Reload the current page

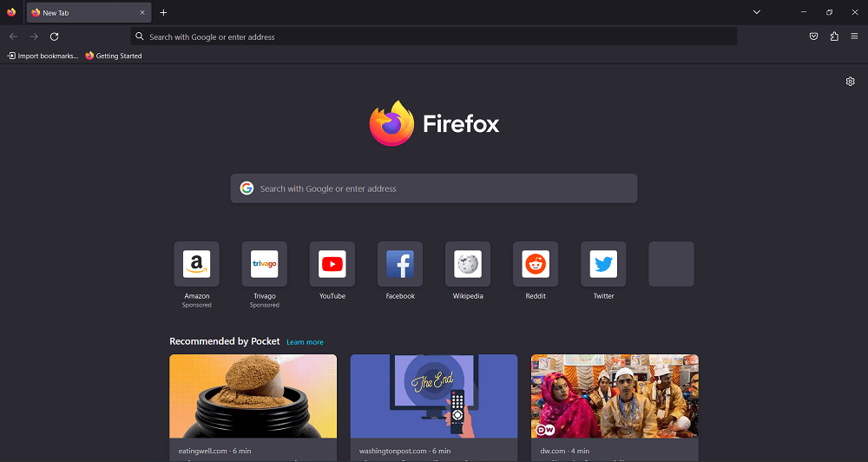click(54, 36)
